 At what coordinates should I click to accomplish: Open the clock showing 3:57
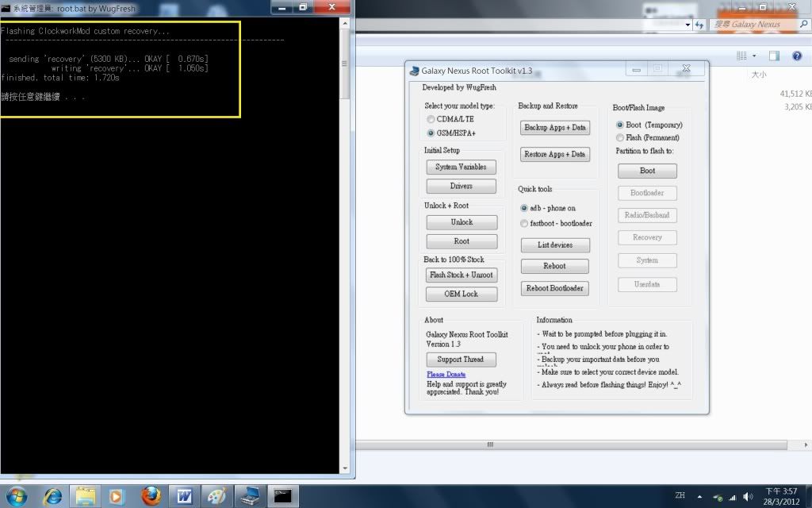click(781, 496)
